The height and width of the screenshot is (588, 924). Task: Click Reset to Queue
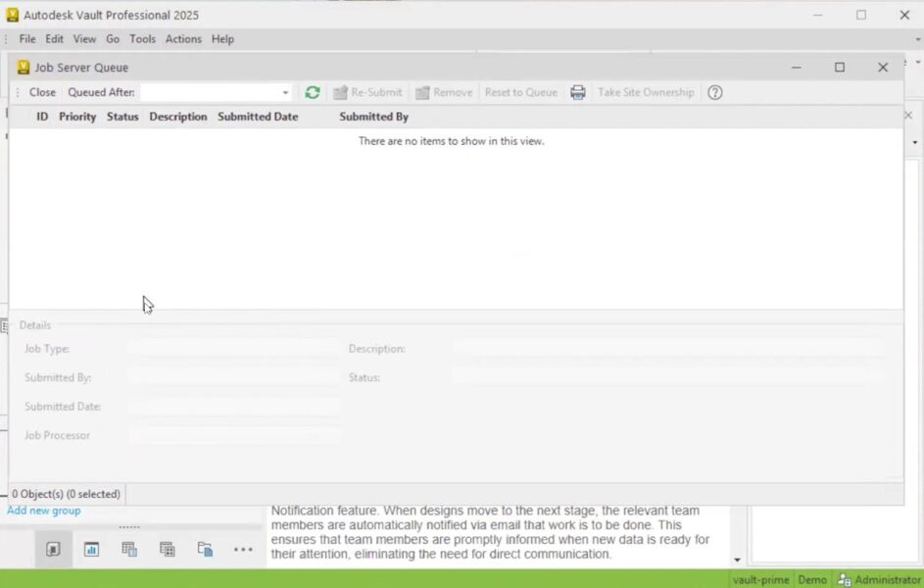(520, 92)
